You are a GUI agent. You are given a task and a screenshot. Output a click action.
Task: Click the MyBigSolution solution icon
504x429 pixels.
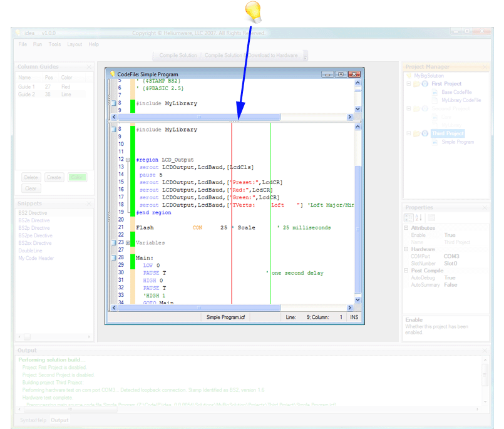[x=409, y=76]
